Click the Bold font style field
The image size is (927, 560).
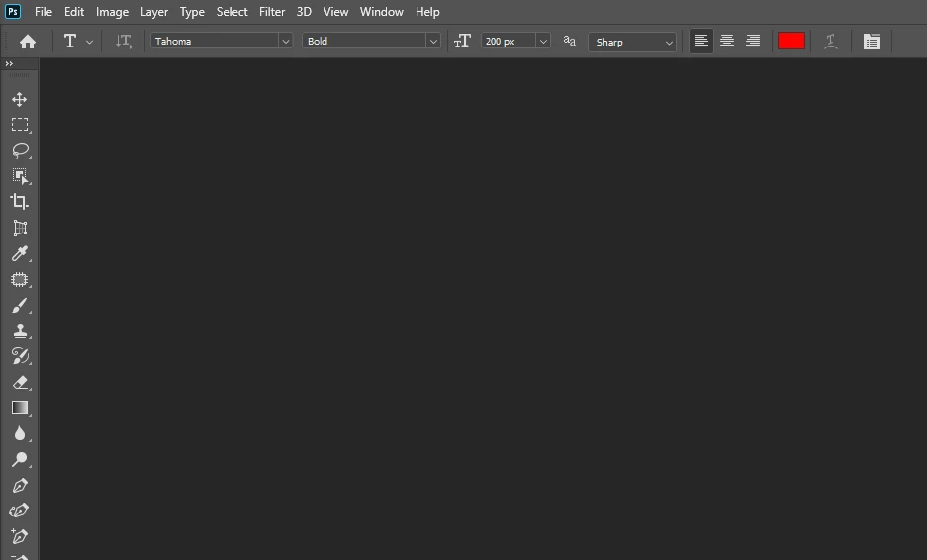(x=364, y=41)
